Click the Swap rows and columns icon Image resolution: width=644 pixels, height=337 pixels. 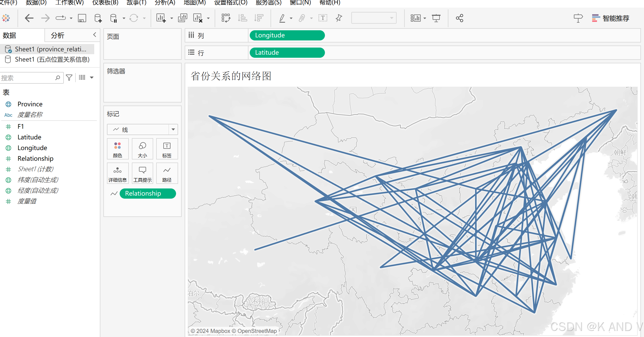[x=226, y=18]
